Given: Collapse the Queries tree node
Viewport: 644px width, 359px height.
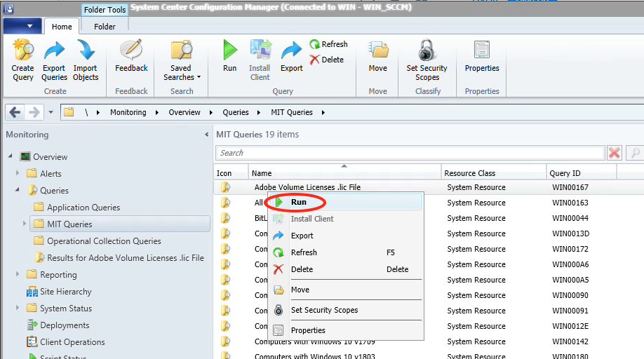Looking at the screenshot, I should point(18,189).
